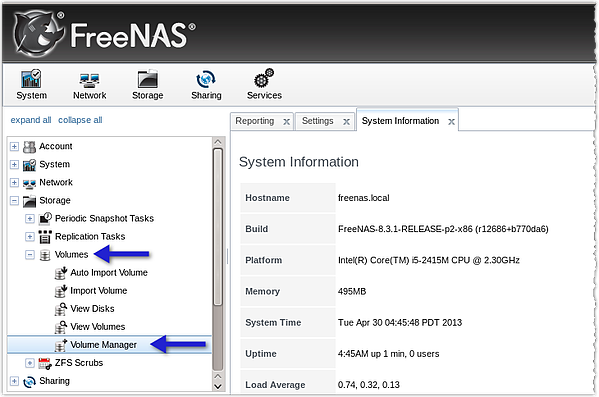The image size is (599, 397).
Task: Click the Account tree node icon
Action: click(x=29, y=146)
